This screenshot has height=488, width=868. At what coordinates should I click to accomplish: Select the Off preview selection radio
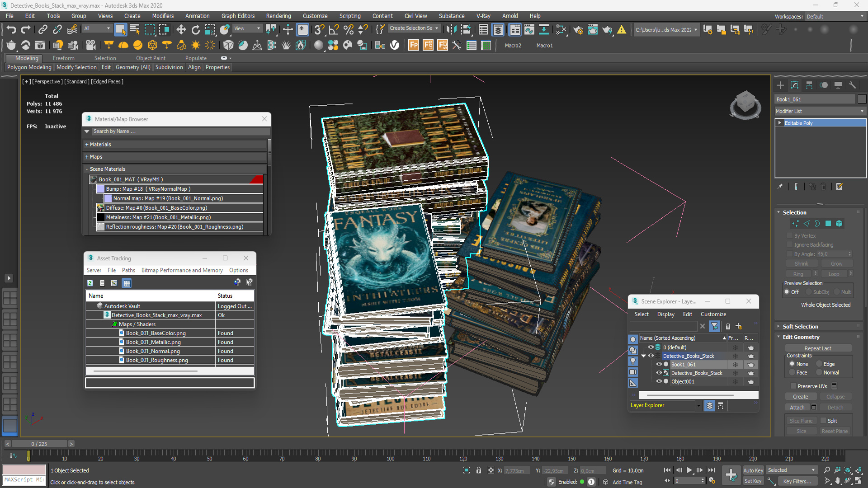click(787, 292)
